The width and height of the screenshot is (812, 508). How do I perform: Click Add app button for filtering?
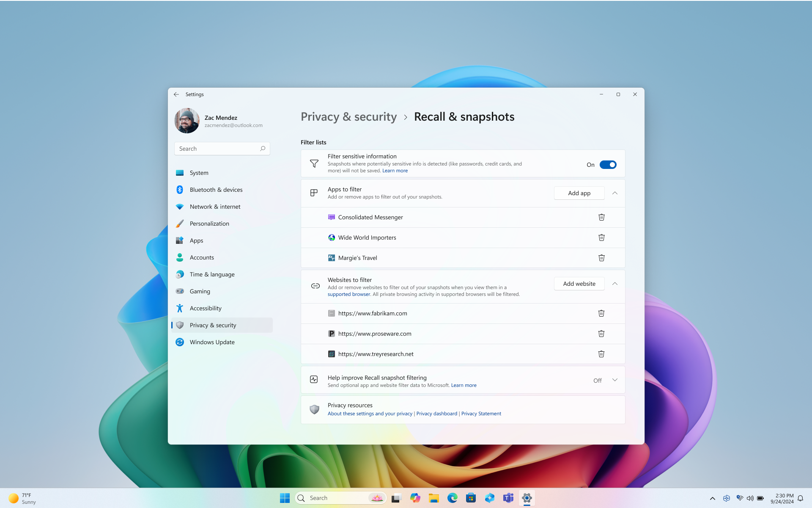tap(579, 193)
